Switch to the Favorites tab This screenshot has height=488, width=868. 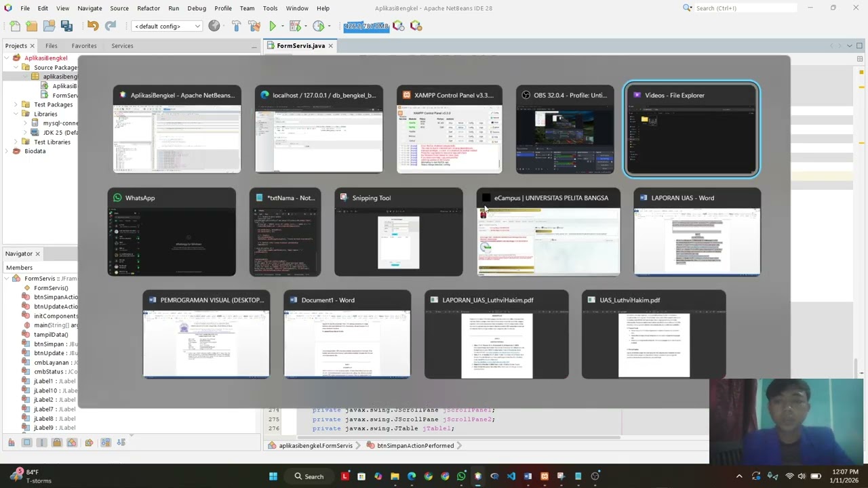[x=84, y=45]
